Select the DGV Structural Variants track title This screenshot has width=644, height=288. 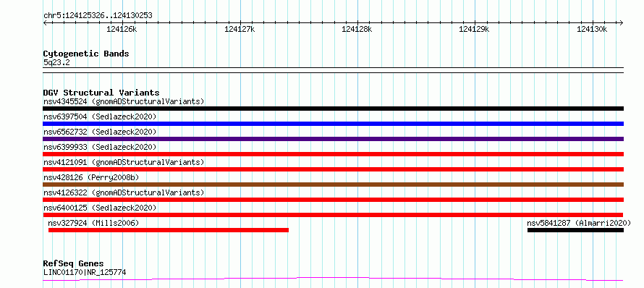[x=101, y=93]
